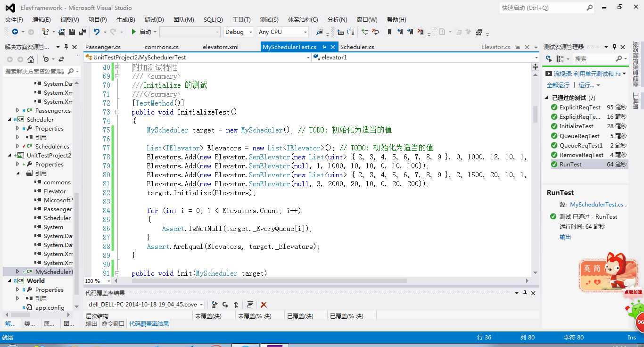
Task: Open MySchedulerTest.cs source link
Action: [597, 205]
